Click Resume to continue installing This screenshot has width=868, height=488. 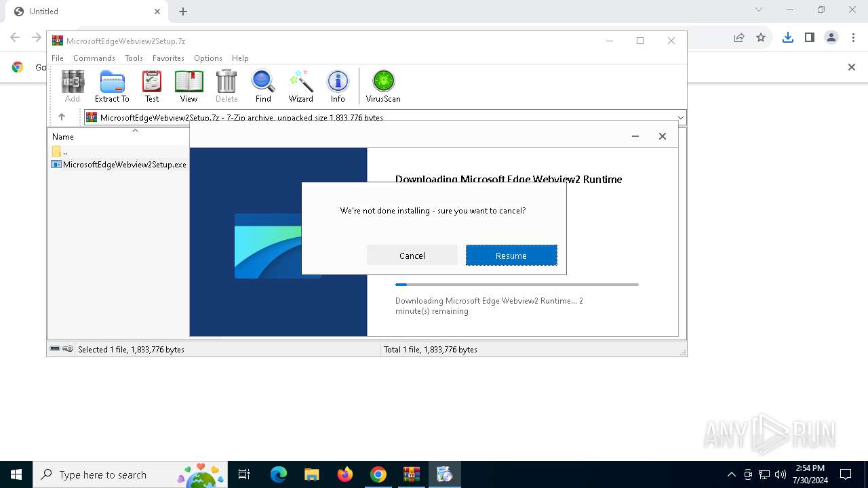511,256
